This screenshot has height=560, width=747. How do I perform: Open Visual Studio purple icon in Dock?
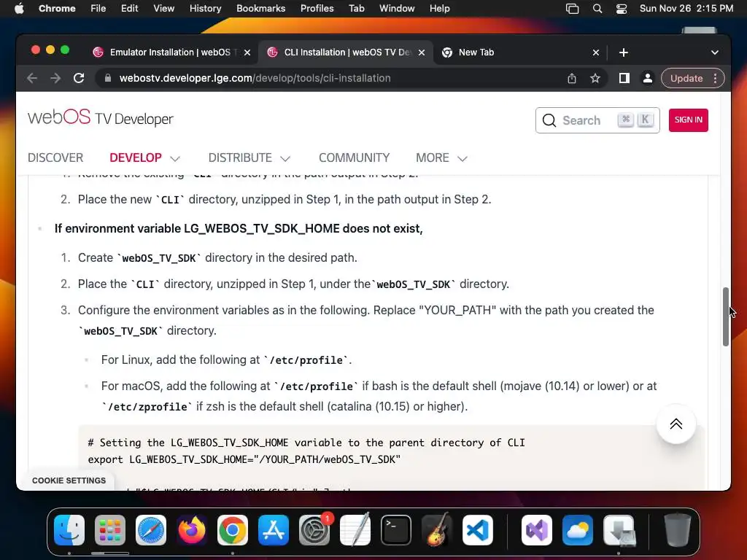tap(537, 530)
